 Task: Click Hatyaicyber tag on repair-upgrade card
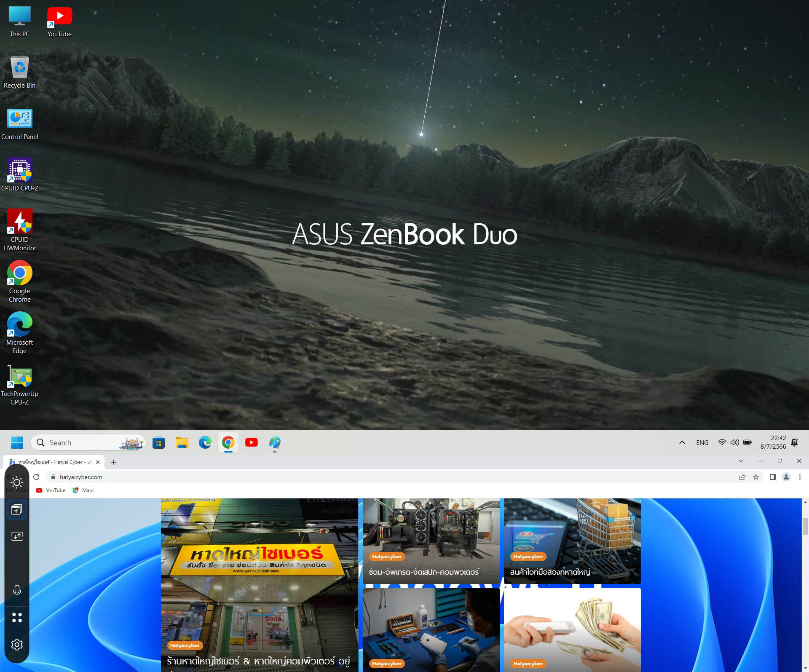coord(386,557)
